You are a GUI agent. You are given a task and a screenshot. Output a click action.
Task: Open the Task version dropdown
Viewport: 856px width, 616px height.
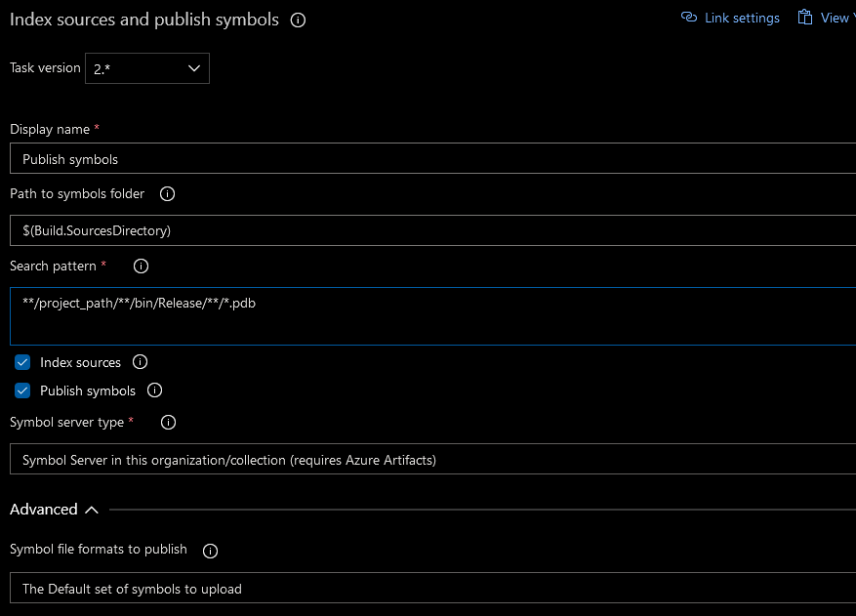[147, 68]
